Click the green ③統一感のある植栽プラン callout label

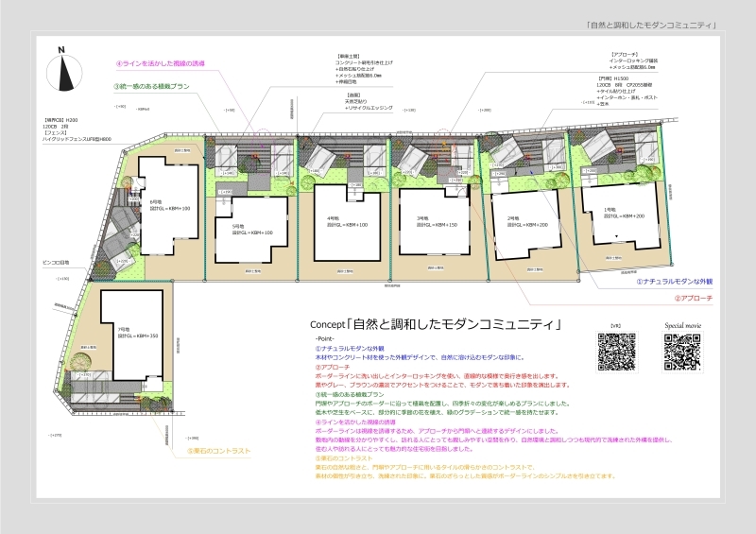[153, 86]
